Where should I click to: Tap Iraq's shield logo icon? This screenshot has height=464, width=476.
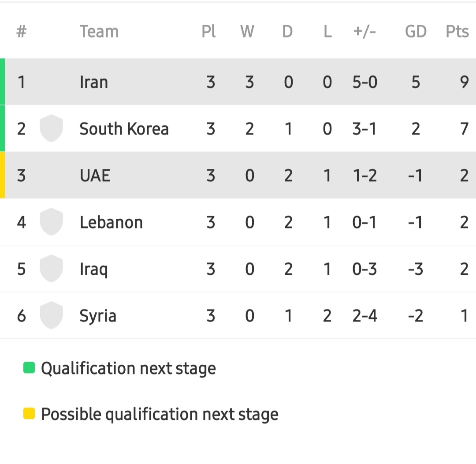[x=51, y=269]
